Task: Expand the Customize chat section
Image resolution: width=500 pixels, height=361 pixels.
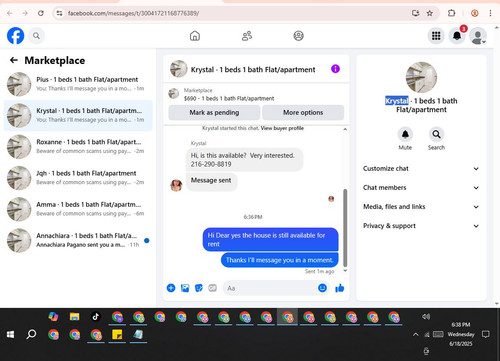Action: (421, 169)
